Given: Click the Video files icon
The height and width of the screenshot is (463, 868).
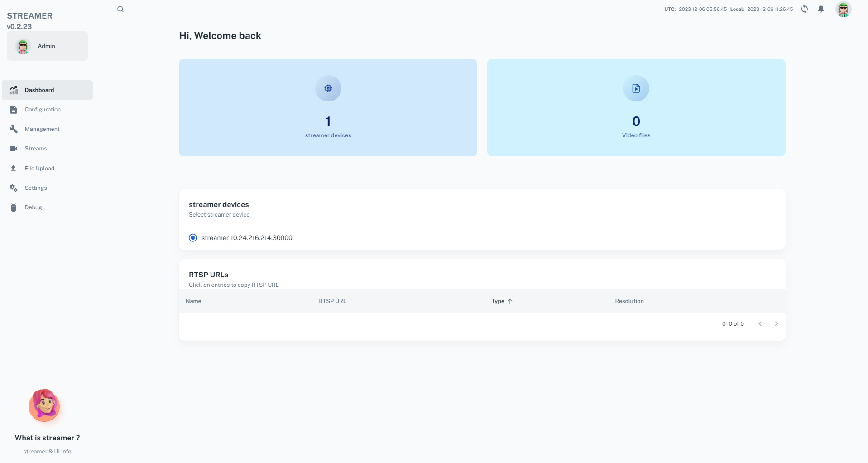Looking at the screenshot, I should pyautogui.click(x=636, y=88).
